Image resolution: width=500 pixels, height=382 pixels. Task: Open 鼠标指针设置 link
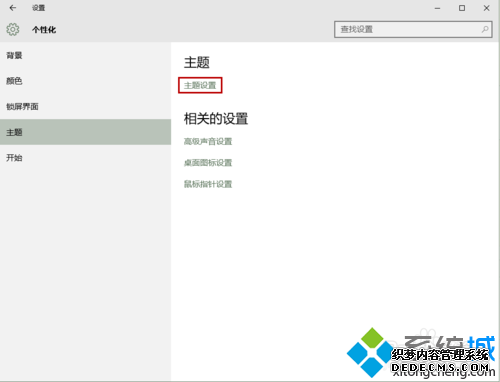point(208,184)
